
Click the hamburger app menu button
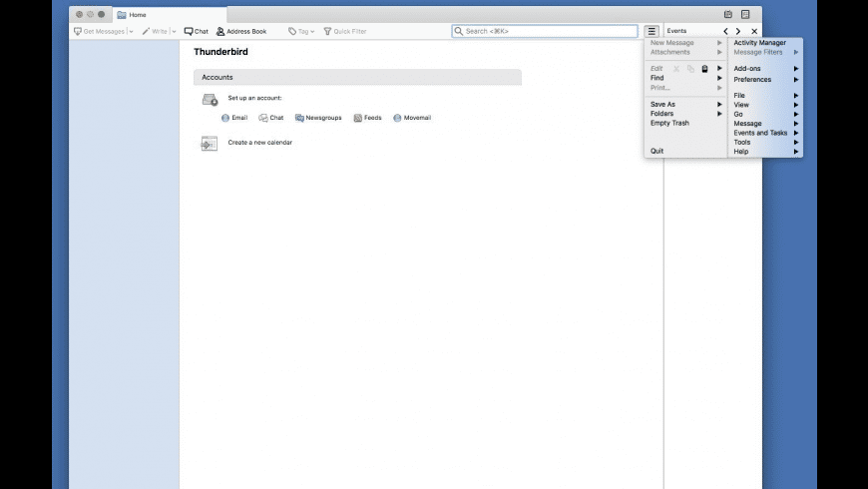[651, 32]
